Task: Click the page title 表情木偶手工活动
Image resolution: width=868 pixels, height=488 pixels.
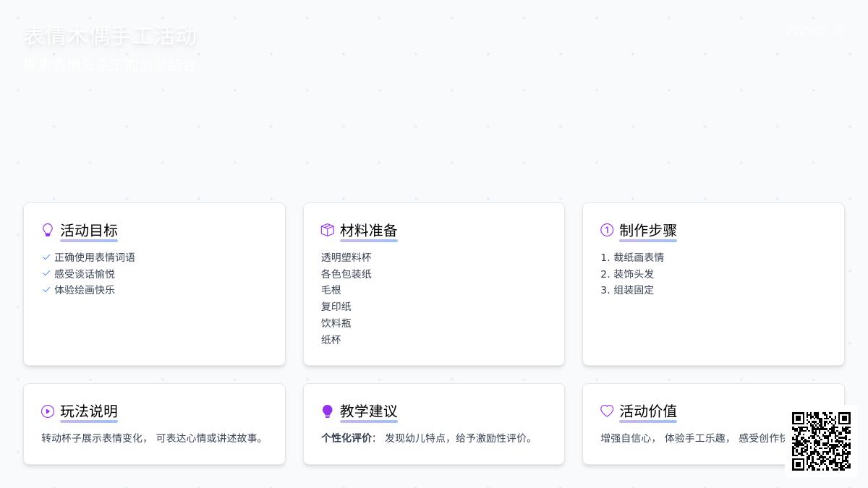Action: click(x=110, y=35)
